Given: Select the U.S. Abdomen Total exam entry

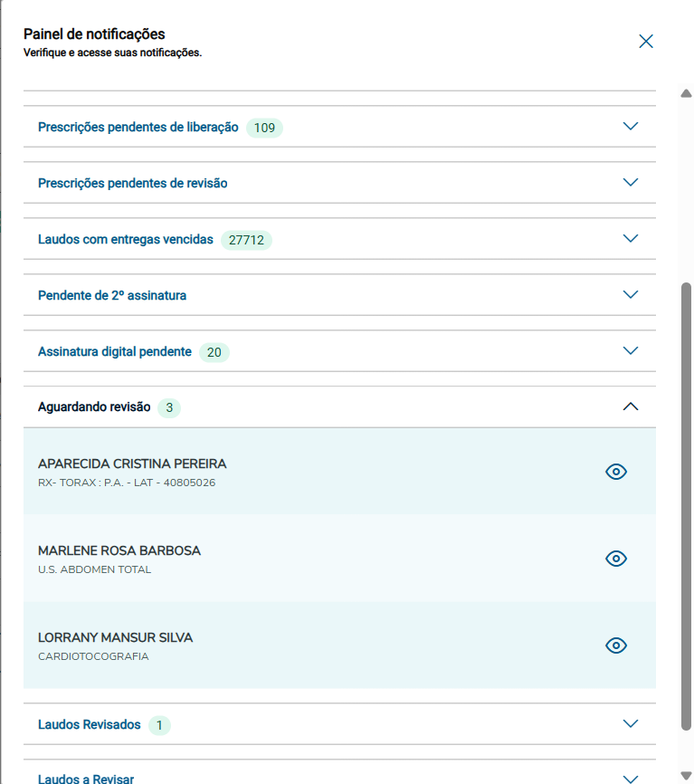Looking at the screenshot, I should tap(94, 570).
